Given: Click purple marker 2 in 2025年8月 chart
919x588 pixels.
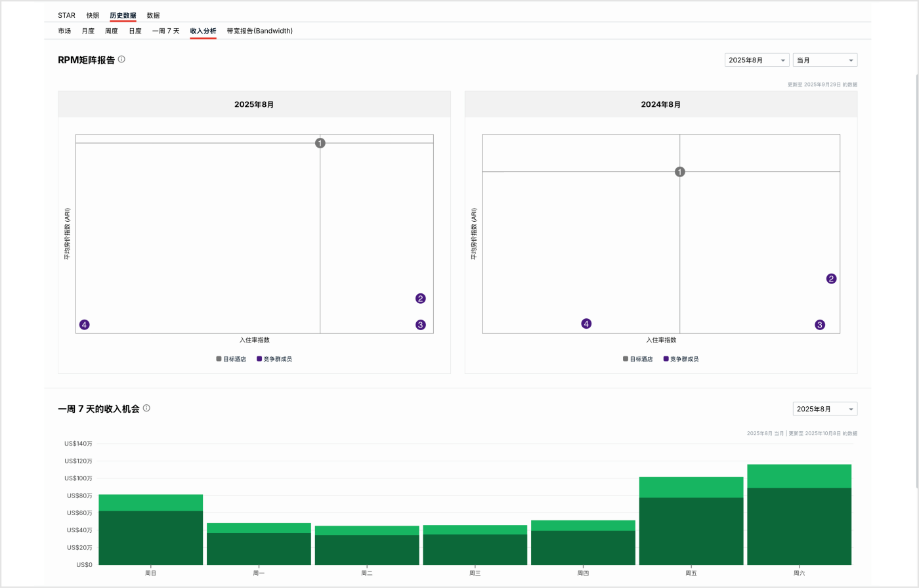Looking at the screenshot, I should pos(421,299).
